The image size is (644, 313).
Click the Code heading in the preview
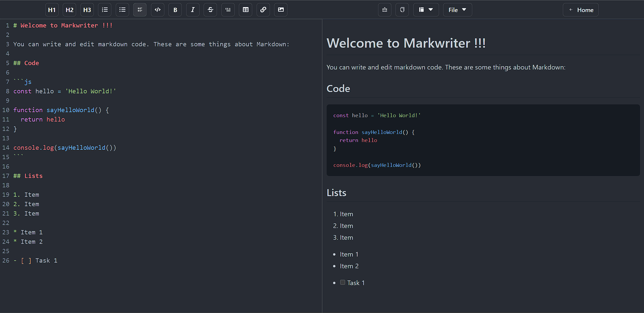coord(338,89)
